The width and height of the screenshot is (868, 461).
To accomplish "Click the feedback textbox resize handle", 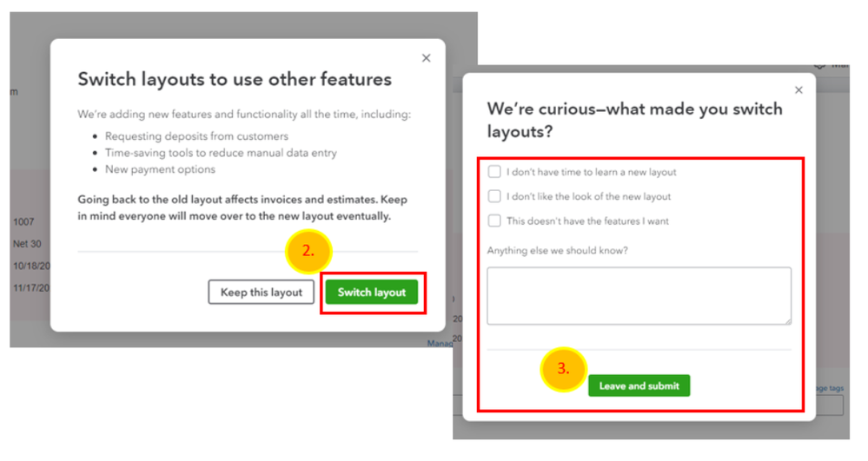I will pos(787,320).
